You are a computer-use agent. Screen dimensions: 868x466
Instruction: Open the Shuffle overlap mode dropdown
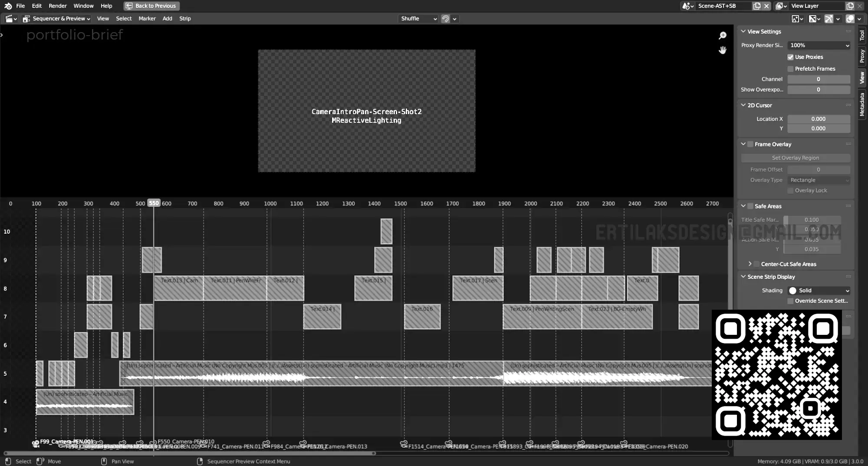418,19
